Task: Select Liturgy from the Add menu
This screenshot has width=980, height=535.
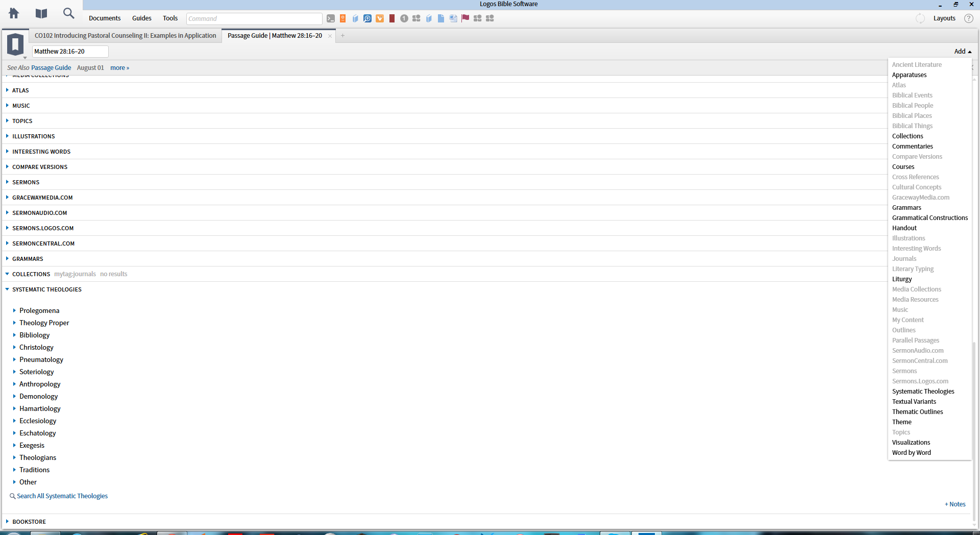Action: coord(901,279)
